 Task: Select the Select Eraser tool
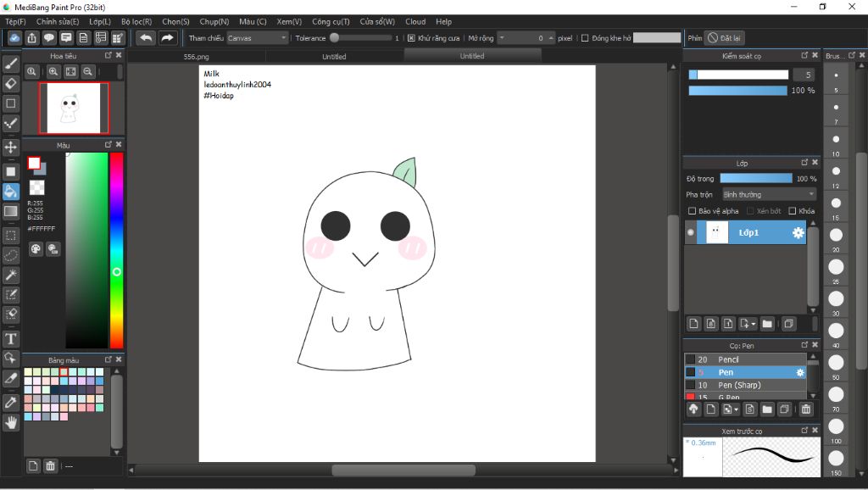click(x=10, y=314)
